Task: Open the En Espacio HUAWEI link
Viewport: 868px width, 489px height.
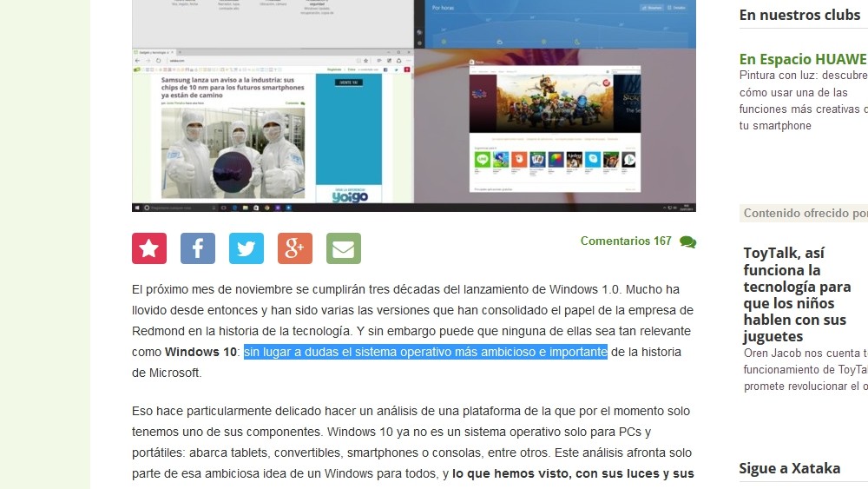Action: coord(803,59)
